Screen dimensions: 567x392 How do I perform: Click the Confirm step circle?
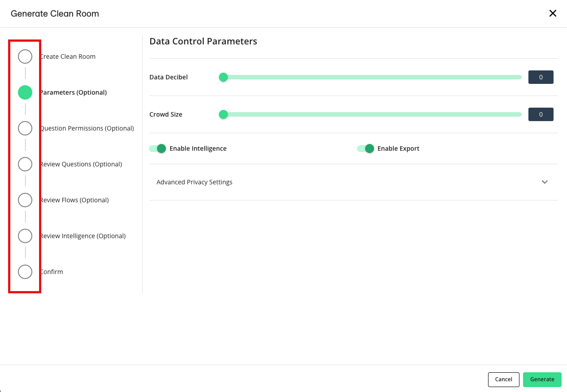[25, 272]
